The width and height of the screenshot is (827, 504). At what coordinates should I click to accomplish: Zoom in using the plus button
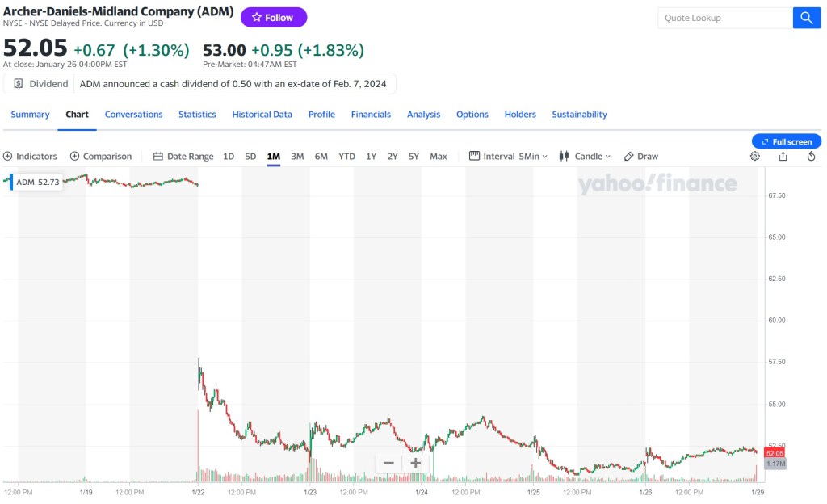(415, 463)
